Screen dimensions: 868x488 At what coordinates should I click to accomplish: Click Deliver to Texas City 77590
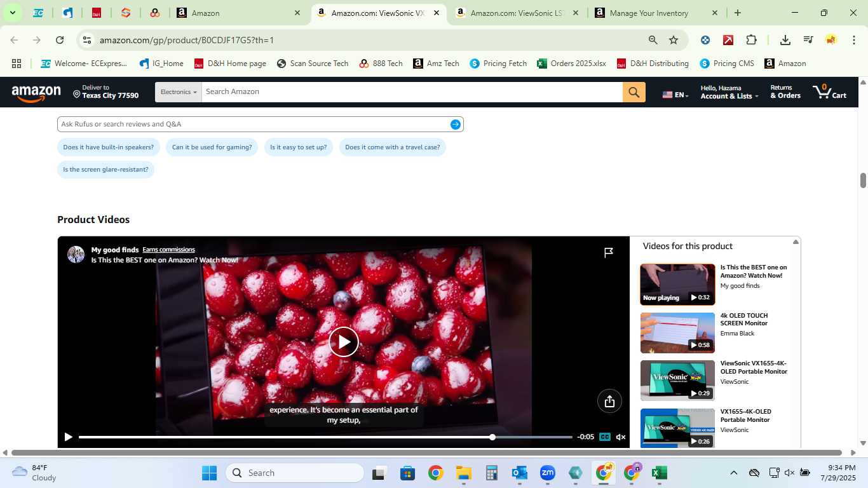[x=105, y=92]
